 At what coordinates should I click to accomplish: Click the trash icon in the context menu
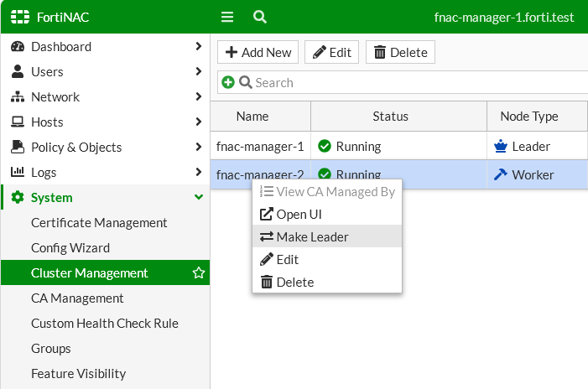click(267, 282)
